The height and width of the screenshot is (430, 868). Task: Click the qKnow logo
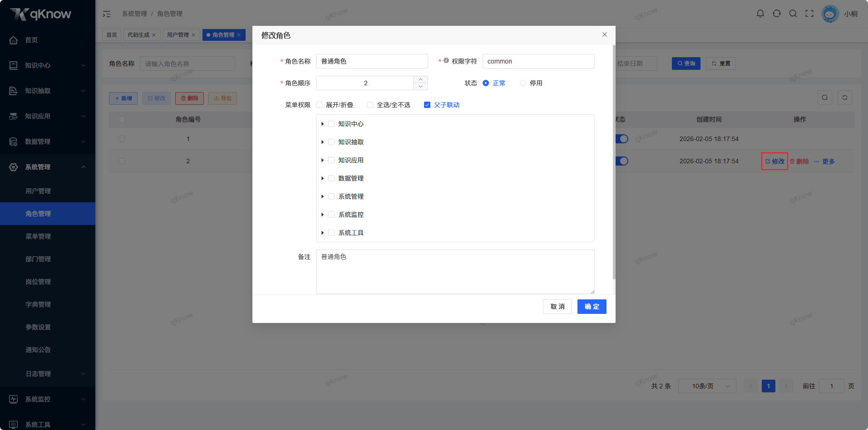pos(40,14)
